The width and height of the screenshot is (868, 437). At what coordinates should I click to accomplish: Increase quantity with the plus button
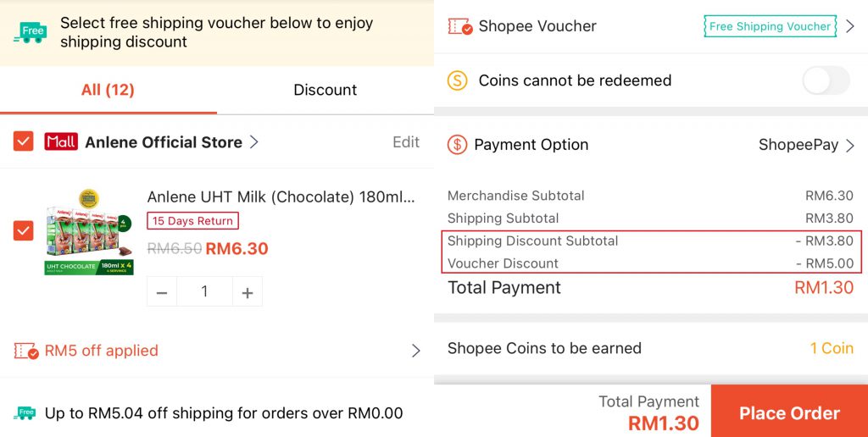[x=248, y=292]
